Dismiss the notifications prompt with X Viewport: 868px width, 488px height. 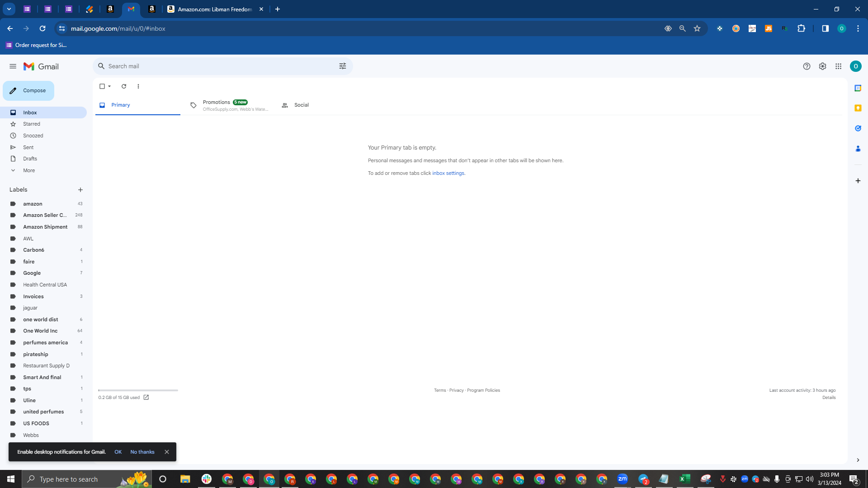(x=167, y=452)
